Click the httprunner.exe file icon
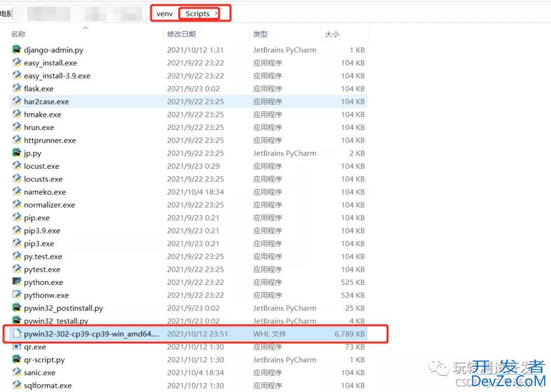Viewport: 551px width, 392px height. tap(16, 140)
